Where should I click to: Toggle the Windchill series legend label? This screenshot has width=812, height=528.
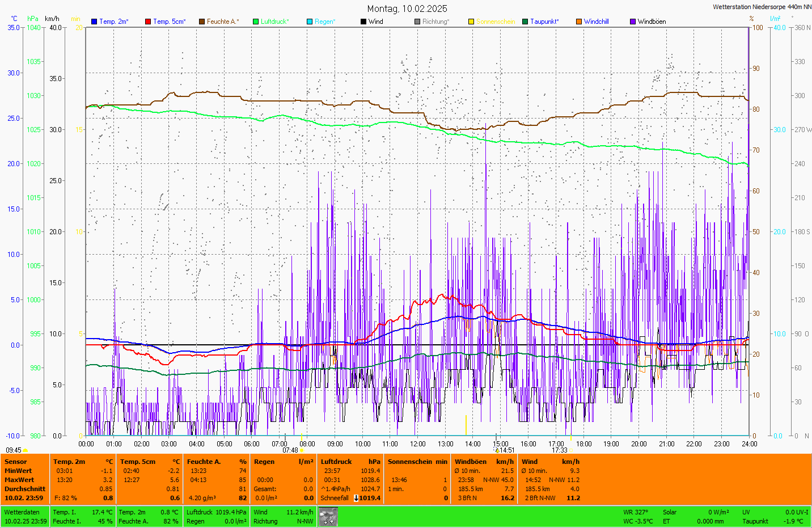click(596, 22)
